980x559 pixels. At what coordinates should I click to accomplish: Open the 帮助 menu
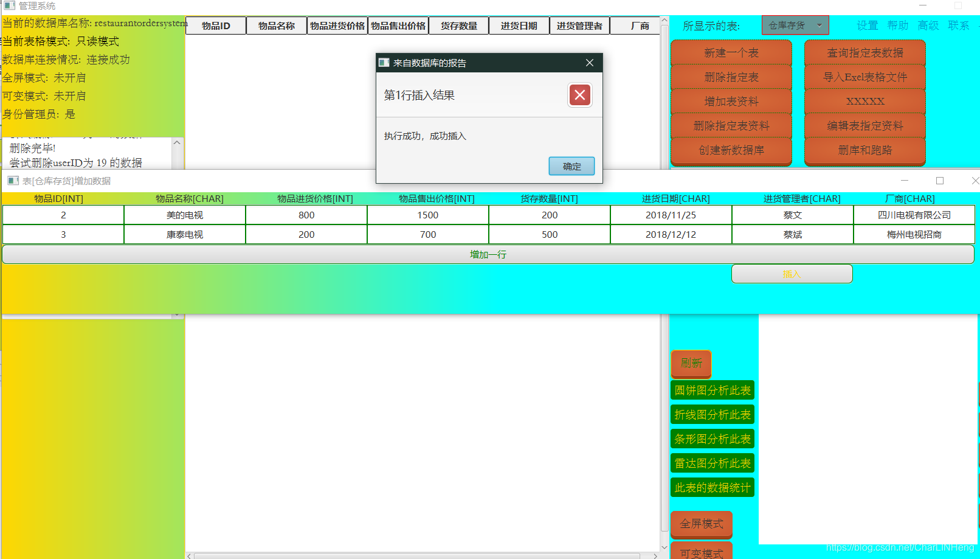pyautogui.click(x=898, y=26)
